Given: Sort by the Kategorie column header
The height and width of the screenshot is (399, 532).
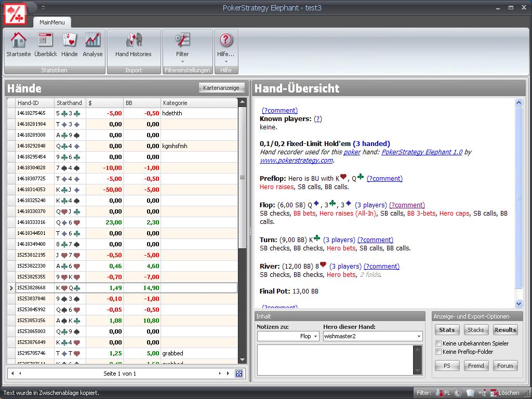Looking at the screenshot, I should click(x=199, y=103).
